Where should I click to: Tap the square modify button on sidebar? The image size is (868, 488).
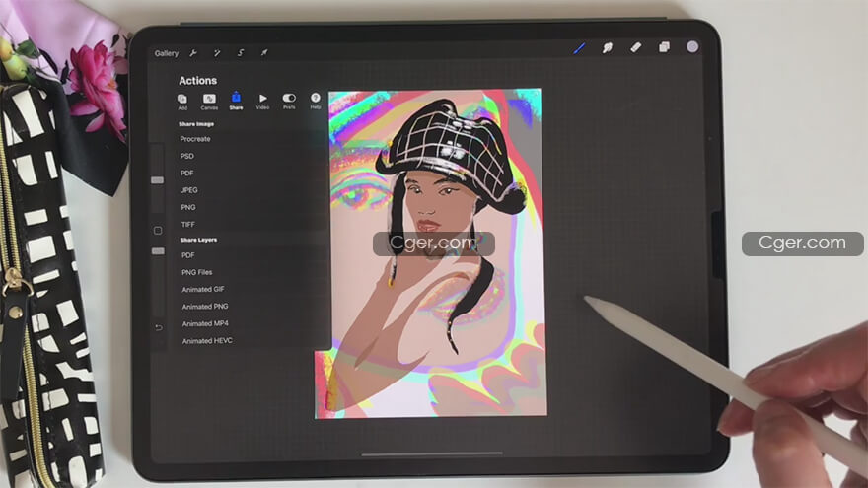(158, 231)
